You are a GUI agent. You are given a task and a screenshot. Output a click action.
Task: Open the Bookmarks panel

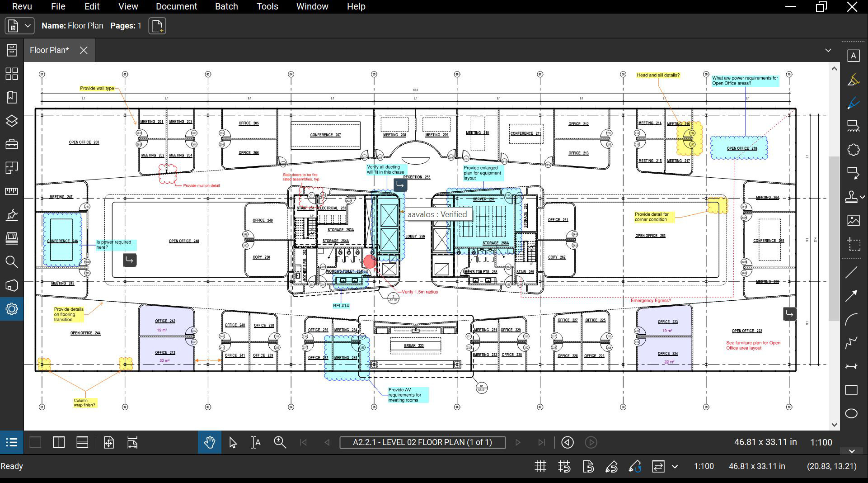[x=12, y=97]
